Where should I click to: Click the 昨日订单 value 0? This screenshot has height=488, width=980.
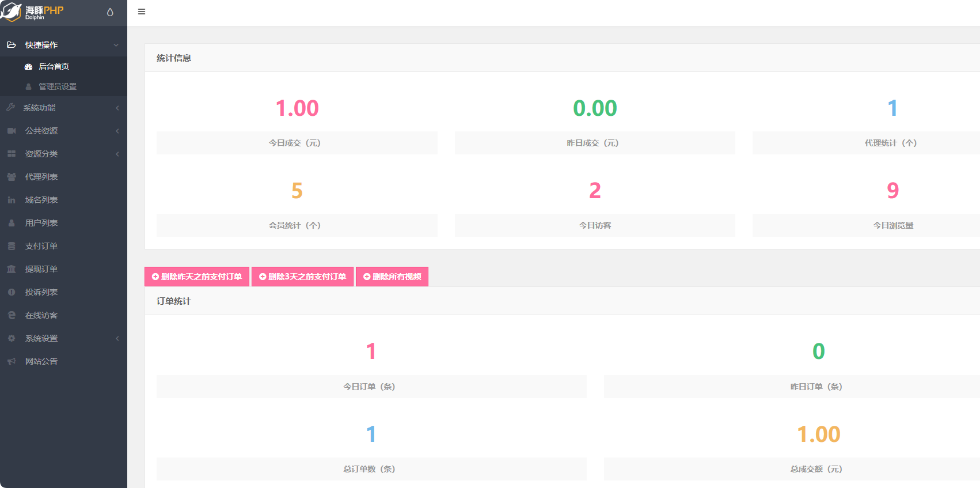coord(818,351)
